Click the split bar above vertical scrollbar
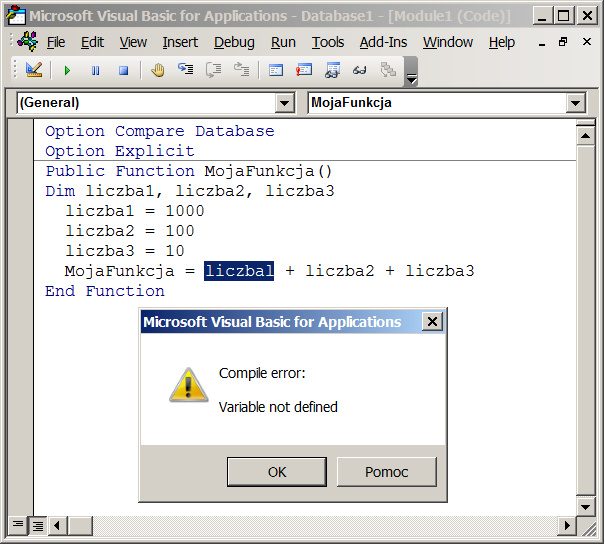The width and height of the screenshot is (605, 544). pos(585,123)
